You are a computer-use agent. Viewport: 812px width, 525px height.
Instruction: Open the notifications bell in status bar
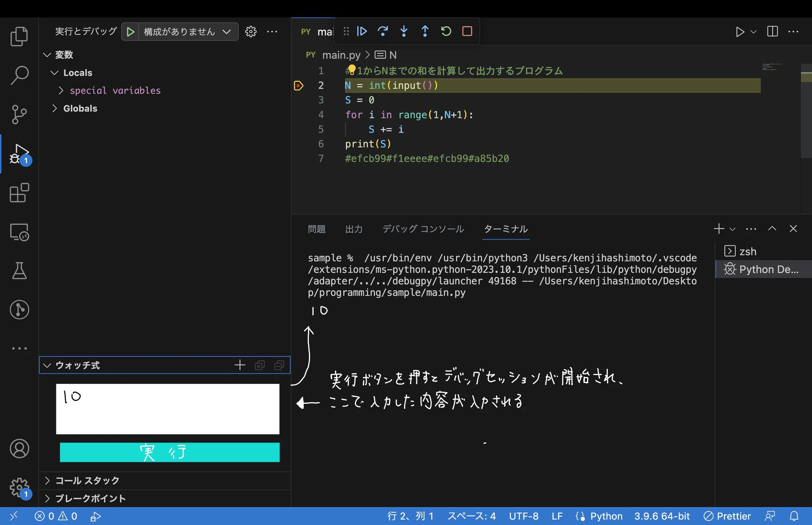(x=794, y=516)
